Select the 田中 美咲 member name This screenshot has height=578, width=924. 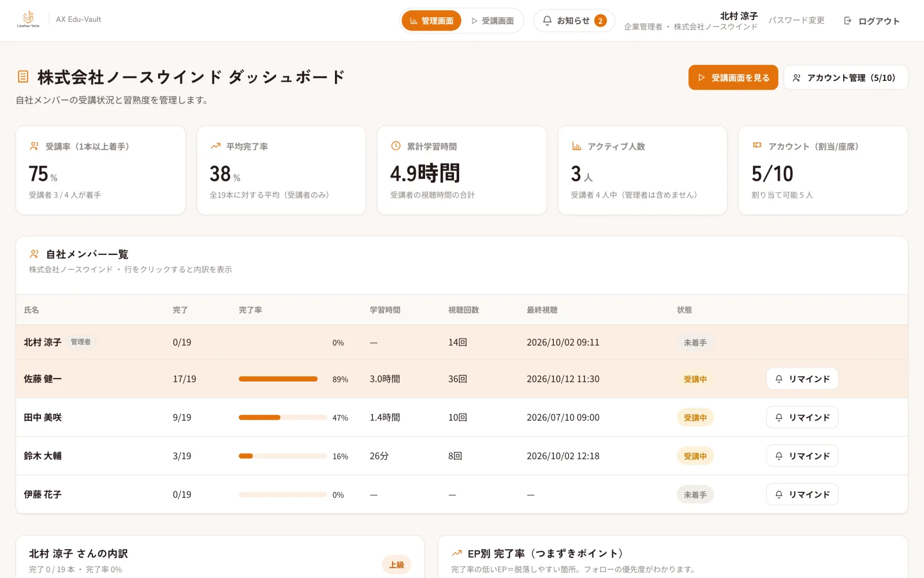(43, 417)
